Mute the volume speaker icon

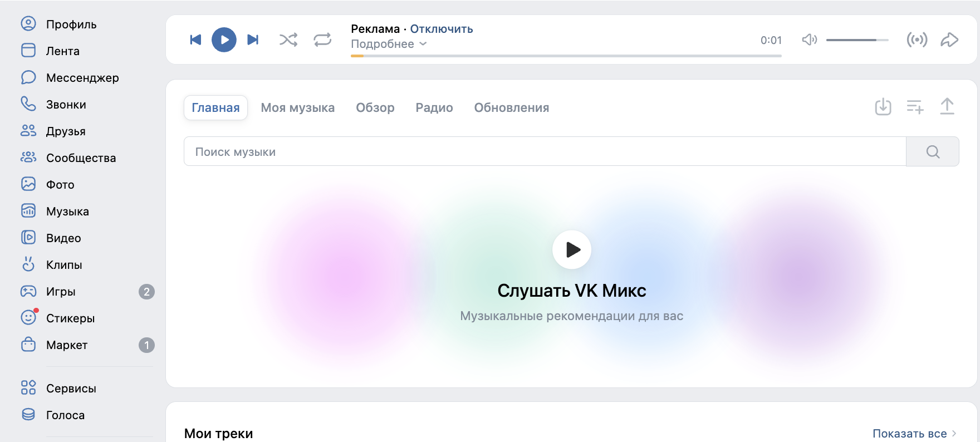pyautogui.click(x=810, y=40)
